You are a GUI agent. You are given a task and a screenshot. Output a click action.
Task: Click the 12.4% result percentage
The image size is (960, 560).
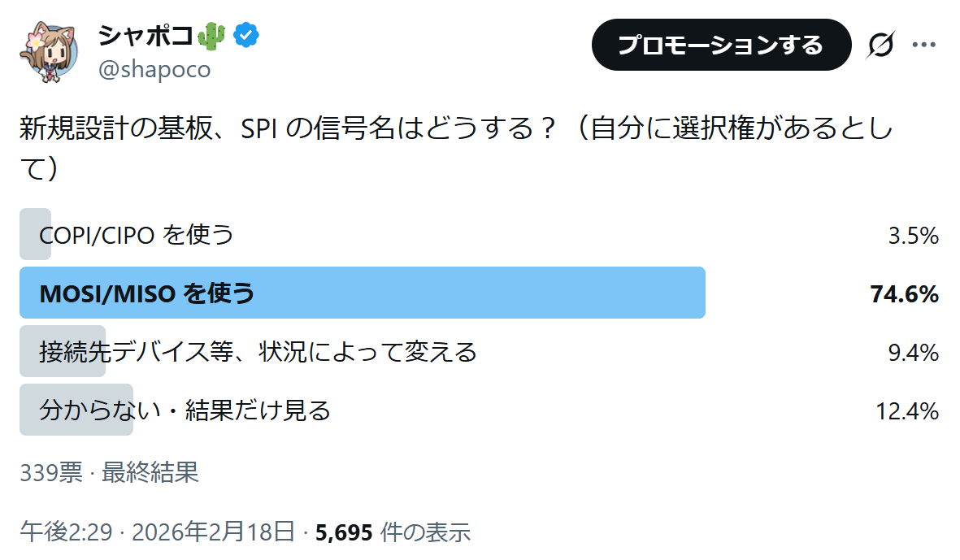[907, 411]
